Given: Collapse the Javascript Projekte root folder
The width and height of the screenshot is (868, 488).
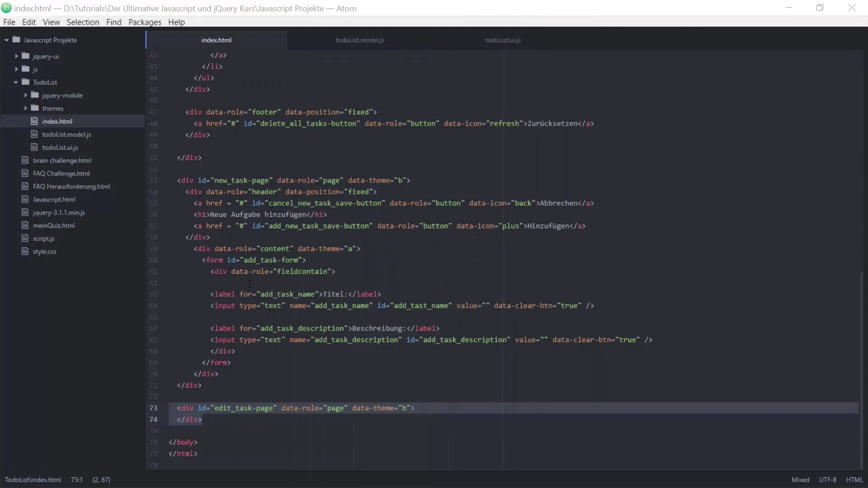Looking at the screenshot, I should pyautogui.click(x=6, y=40).
